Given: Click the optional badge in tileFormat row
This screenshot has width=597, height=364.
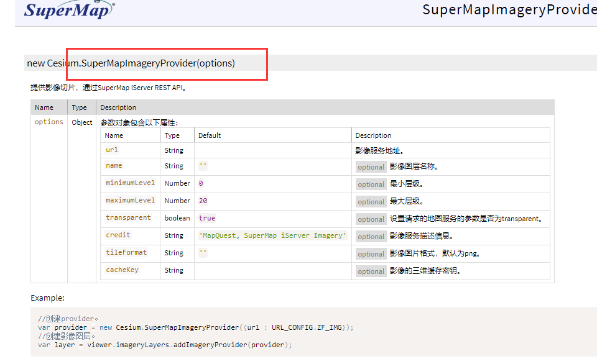Looking at the screenshot, I should tap(371, 254).
